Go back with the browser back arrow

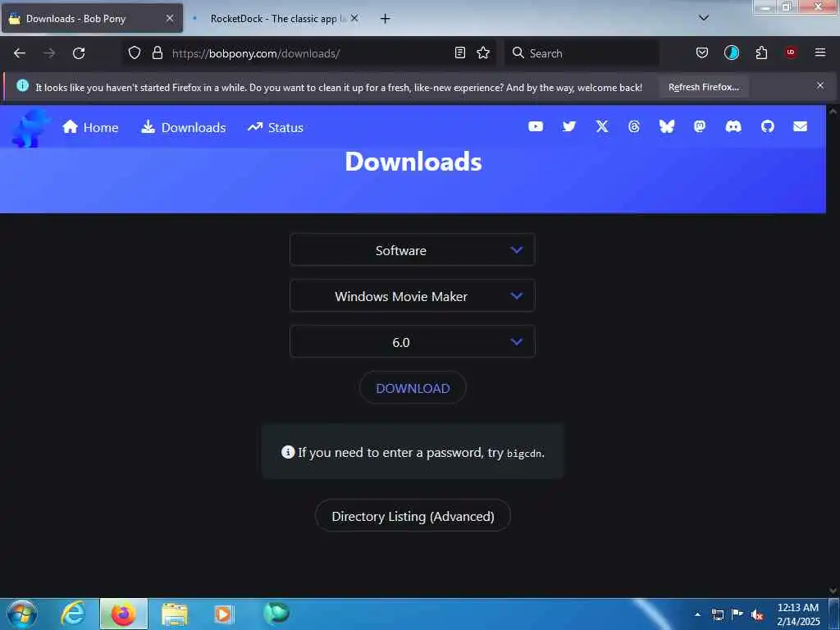[20, 53]
